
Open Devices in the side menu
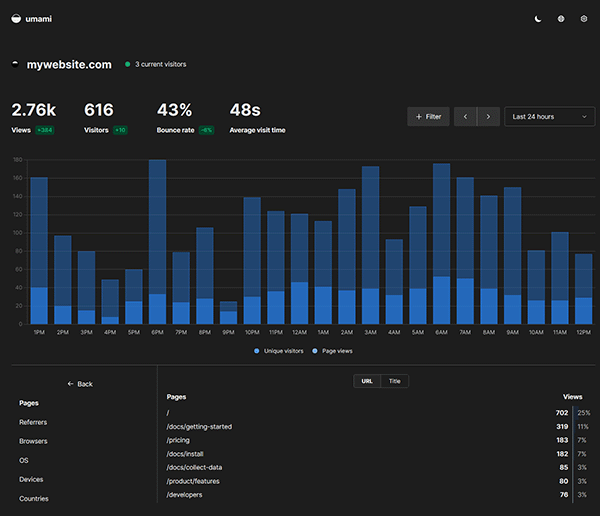32,479
